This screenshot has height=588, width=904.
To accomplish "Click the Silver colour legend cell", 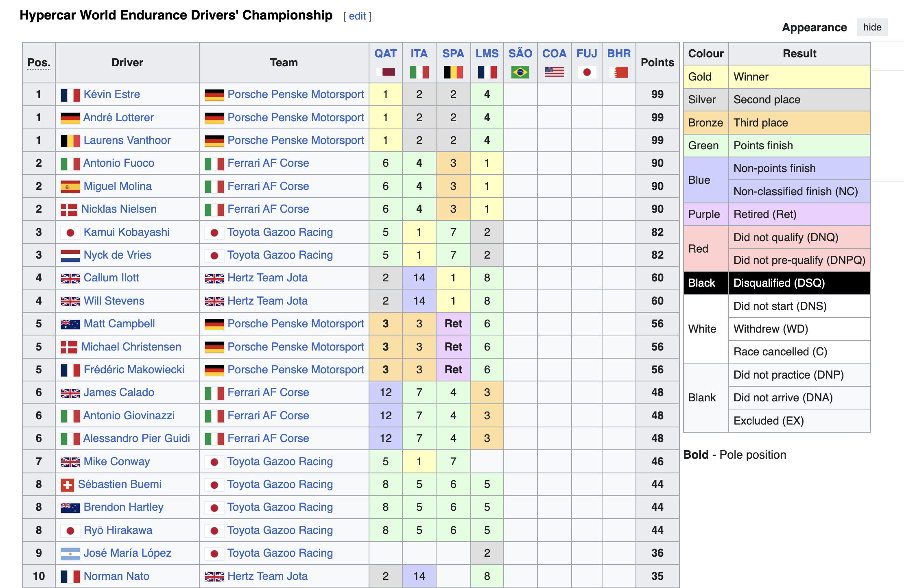I will click(706, 100).
